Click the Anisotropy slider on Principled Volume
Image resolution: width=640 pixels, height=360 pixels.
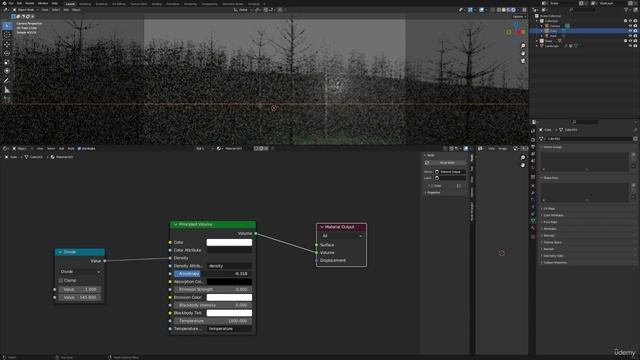coord(213,273)
